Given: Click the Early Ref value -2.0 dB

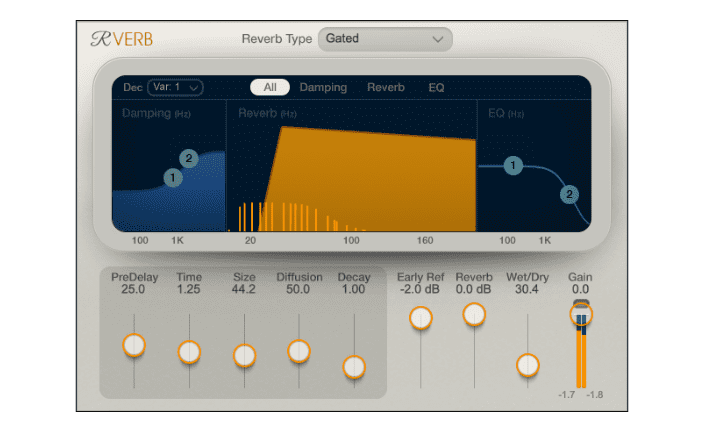Looking at the screenshot, I should 420,289.
